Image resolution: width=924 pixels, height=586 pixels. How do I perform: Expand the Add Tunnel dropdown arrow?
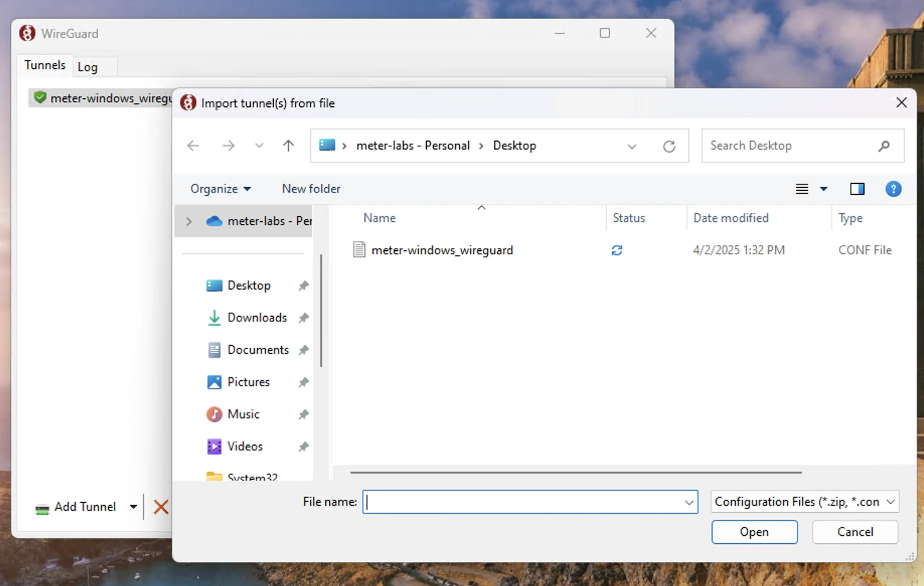[133, 507]
